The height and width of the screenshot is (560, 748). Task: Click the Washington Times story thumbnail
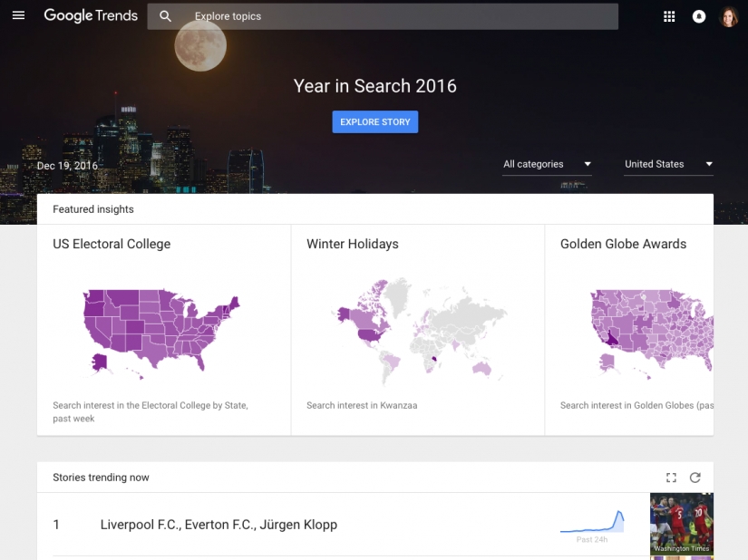[681, 525]
